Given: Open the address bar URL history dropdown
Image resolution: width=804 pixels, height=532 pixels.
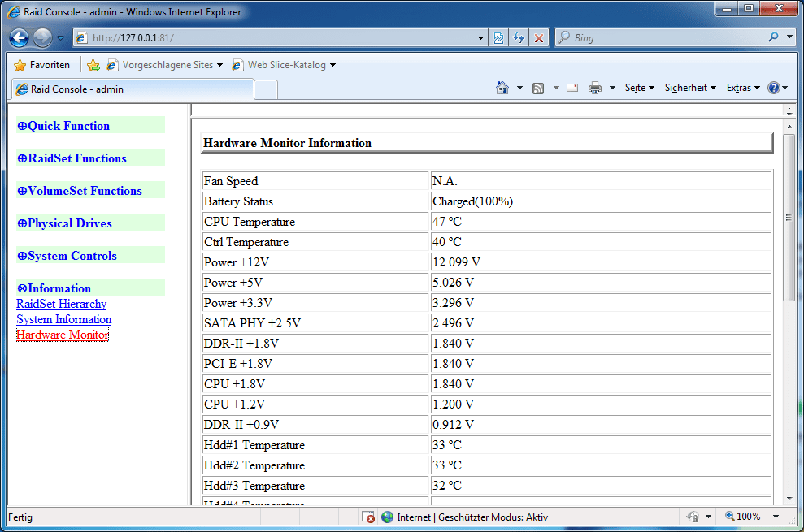Looking at the screenshot, I should [x=481, y=38].
